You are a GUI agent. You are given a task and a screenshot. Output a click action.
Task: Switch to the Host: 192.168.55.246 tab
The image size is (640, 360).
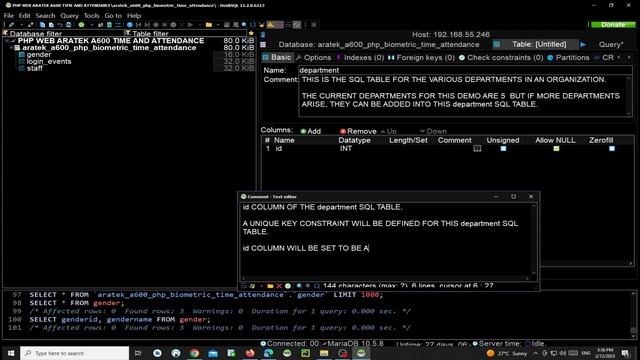pyautogui.click(x=451, y=35)
